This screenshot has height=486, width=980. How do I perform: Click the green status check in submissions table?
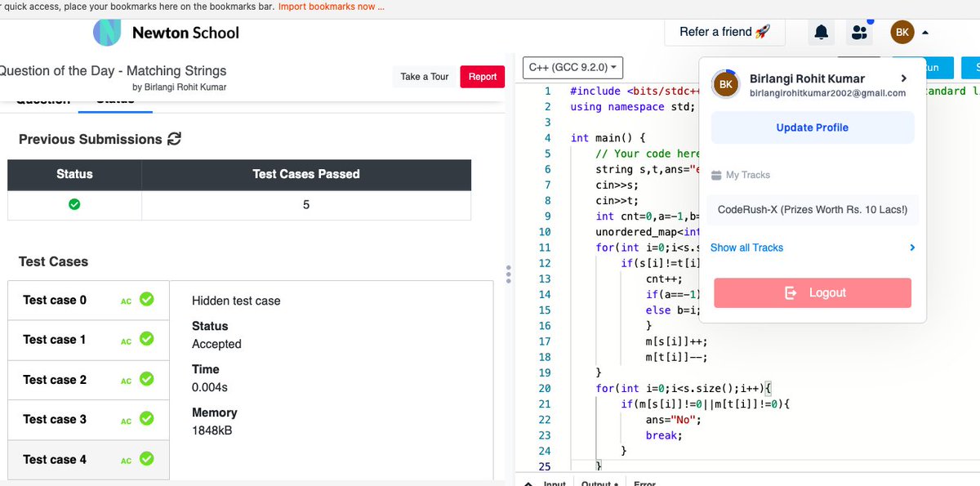[74, 205]
